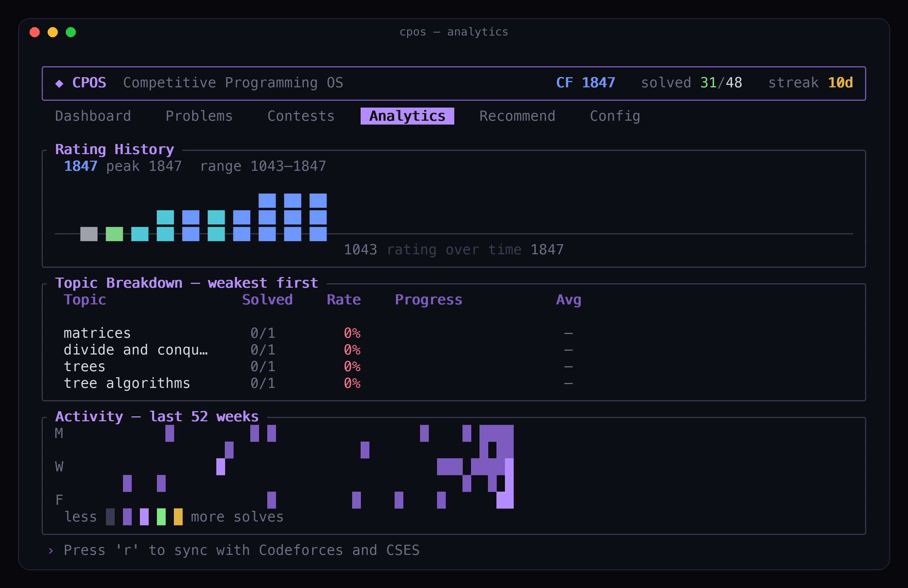Click 'Topic Breakdown — weakest first' title
The image size is (908, 588).
pyautogui.click(x=187, y=283)
